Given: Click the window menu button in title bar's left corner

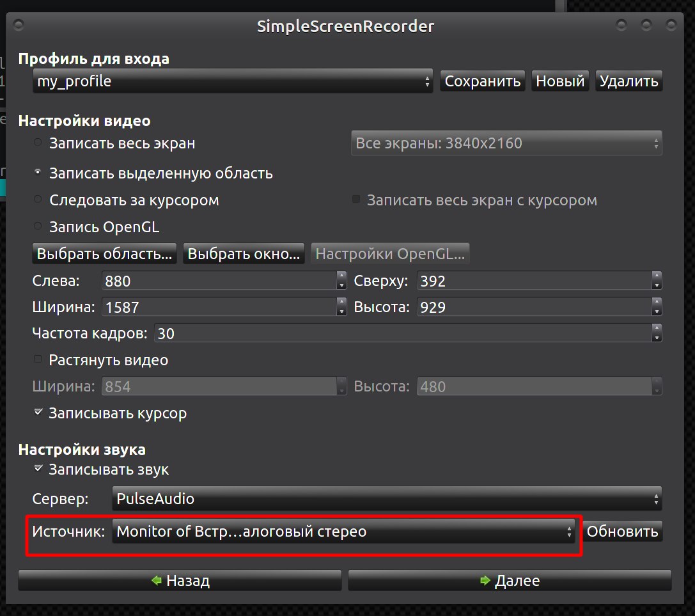Looking at the screenshot, I should pyautogui.click(x=19, y=25).
